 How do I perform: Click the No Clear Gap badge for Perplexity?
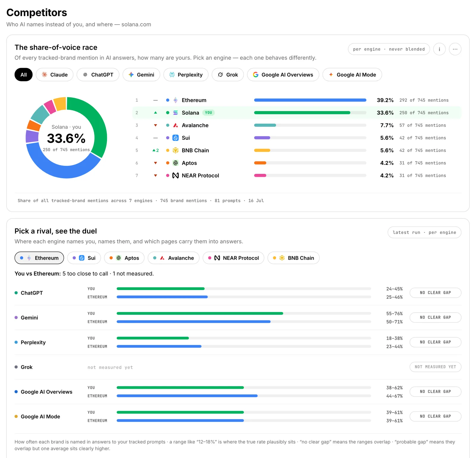tap(436, 342)
